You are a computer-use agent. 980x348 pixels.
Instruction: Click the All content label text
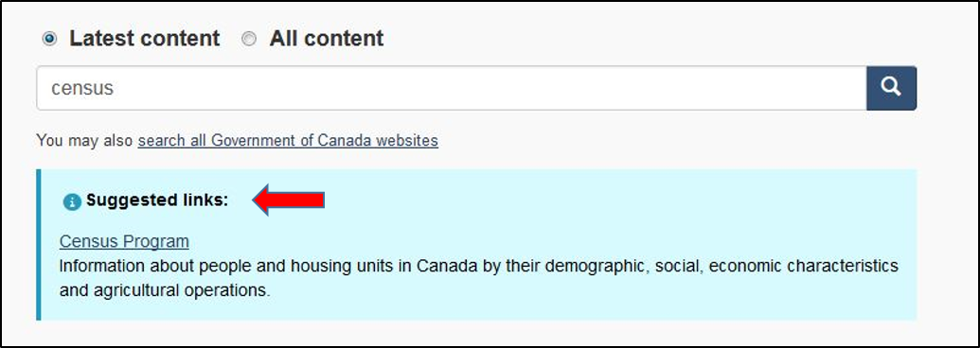point(327,39)
